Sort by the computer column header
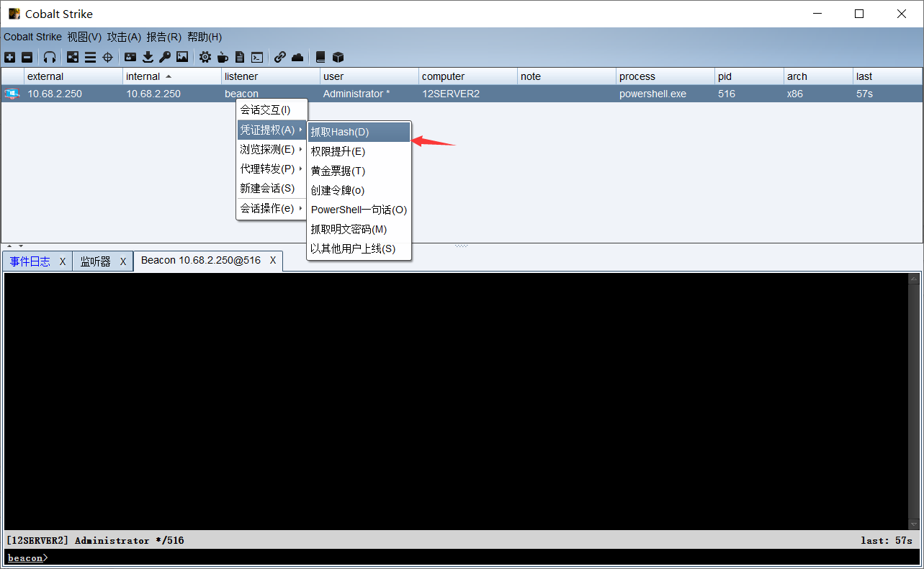 [x=468, y=76]
